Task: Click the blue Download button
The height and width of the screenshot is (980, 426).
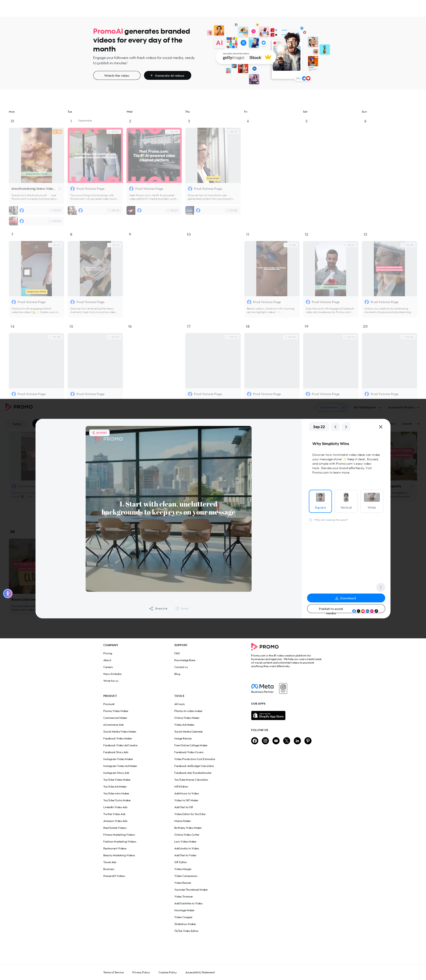Action: [x=346, y=598]
